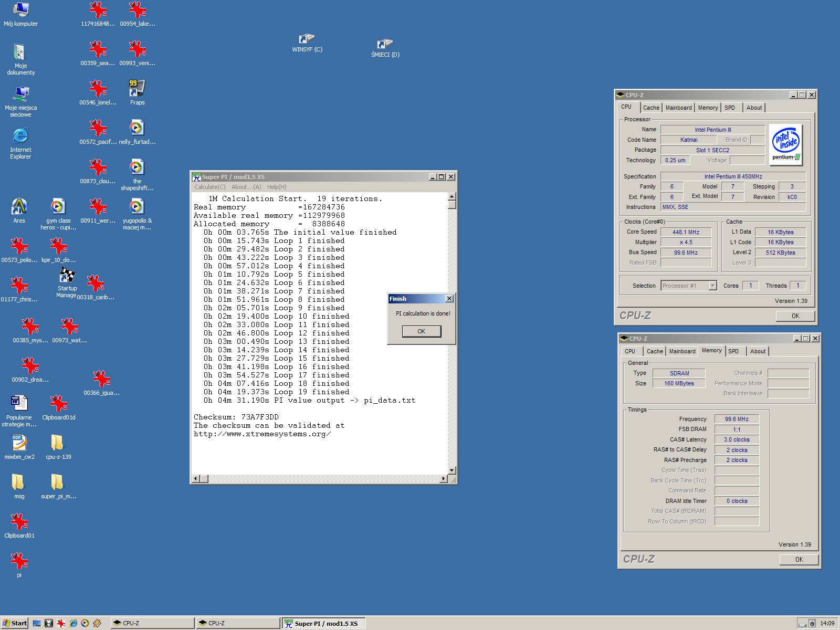Viewport: 840px width, 630px height.
Task: Open About...(A) menu in Super PI
Action: [x=246, y=187]
